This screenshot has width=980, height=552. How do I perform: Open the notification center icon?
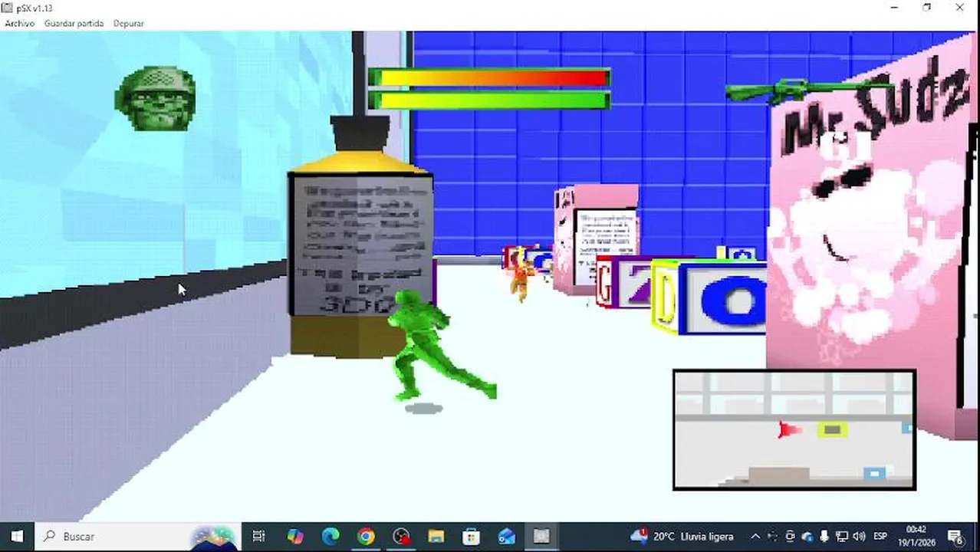[x=956, y=537]
